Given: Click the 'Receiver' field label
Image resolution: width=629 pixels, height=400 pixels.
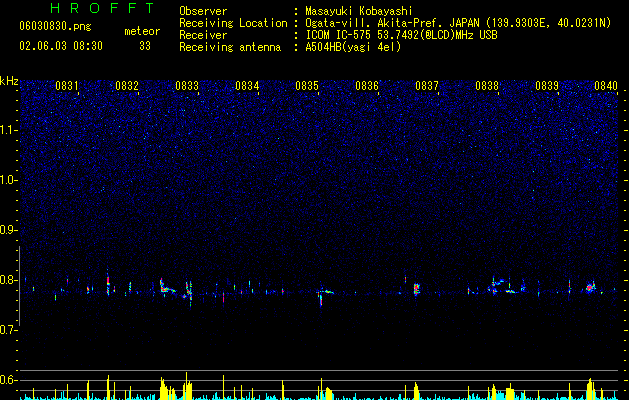Looking at the screenshot, I should 203,35.
